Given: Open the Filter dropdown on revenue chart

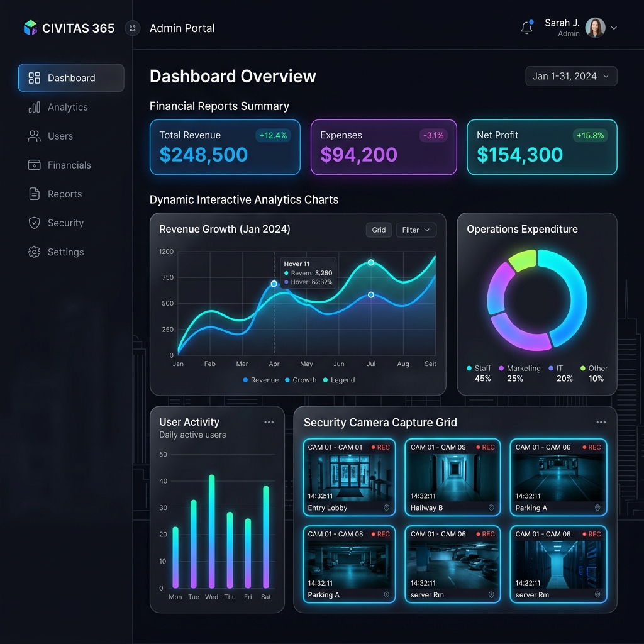Looking at the screenshot, I should point(416,230).
